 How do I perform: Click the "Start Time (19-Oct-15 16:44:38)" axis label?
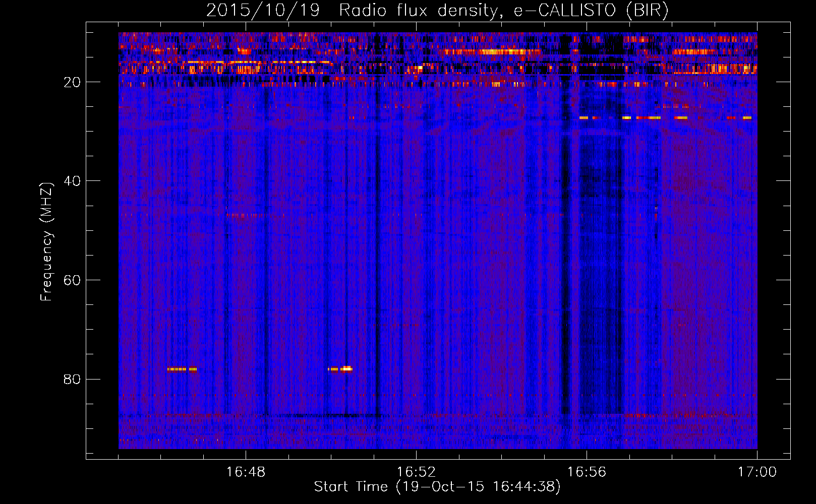437,487
